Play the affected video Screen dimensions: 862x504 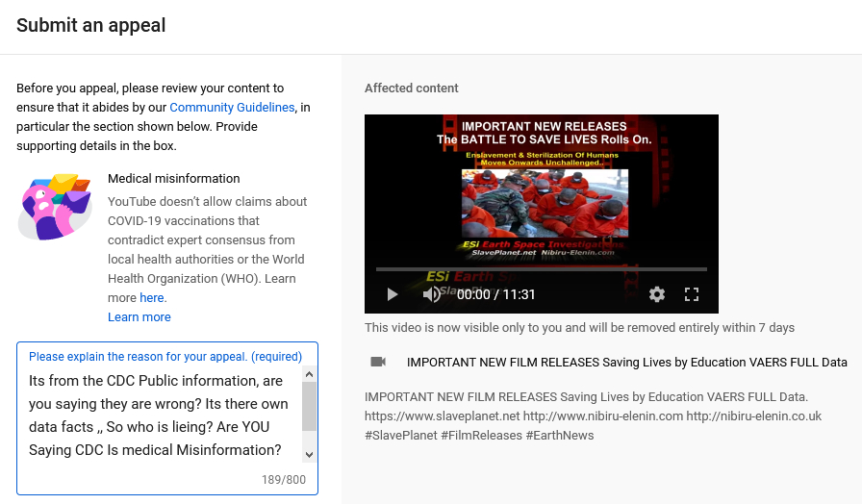pos(392,294)
